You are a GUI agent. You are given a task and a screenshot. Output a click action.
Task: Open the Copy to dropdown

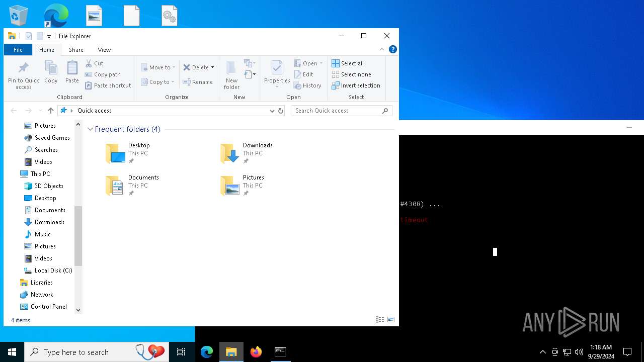tap(157, 82)
